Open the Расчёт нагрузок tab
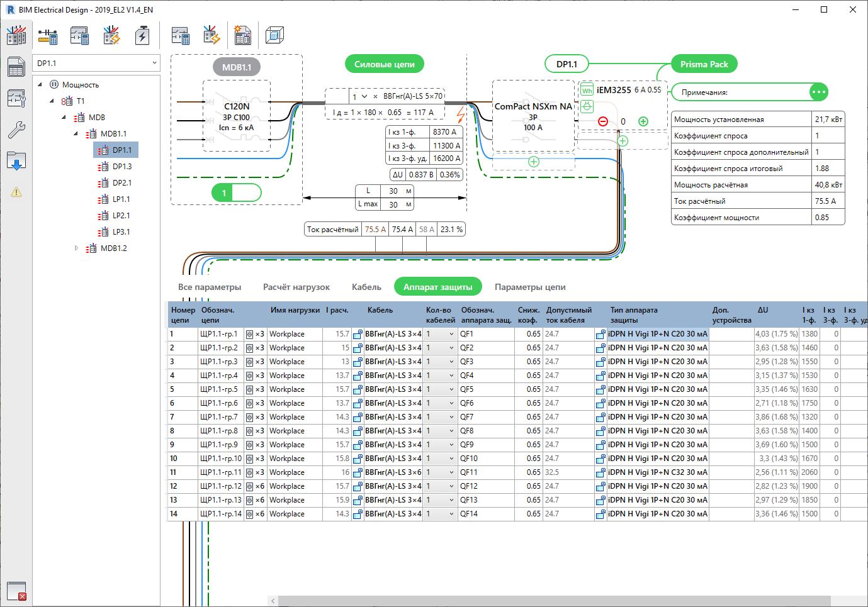 [296, 287]
